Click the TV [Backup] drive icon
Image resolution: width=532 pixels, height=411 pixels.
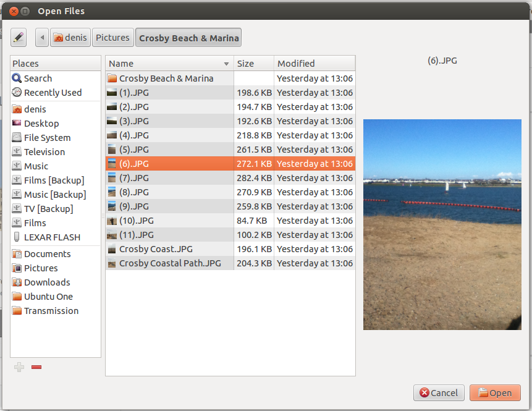pos(17,209)
